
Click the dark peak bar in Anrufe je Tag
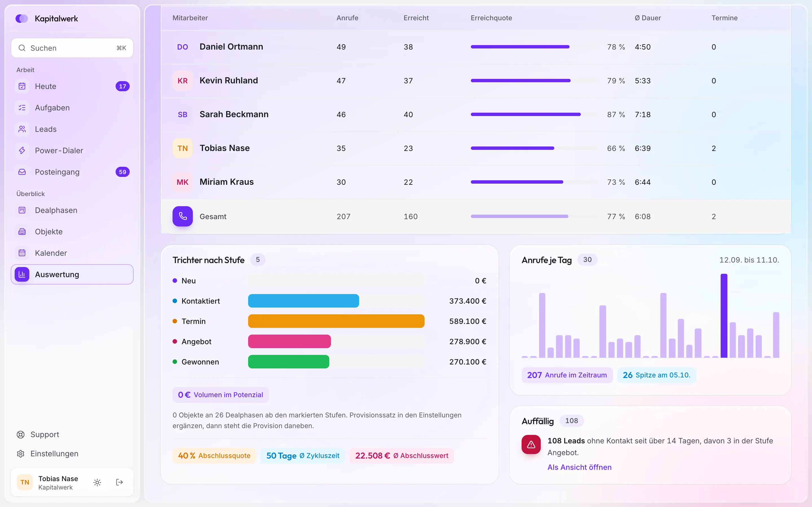pyautogui.click(x=724, y=316)
